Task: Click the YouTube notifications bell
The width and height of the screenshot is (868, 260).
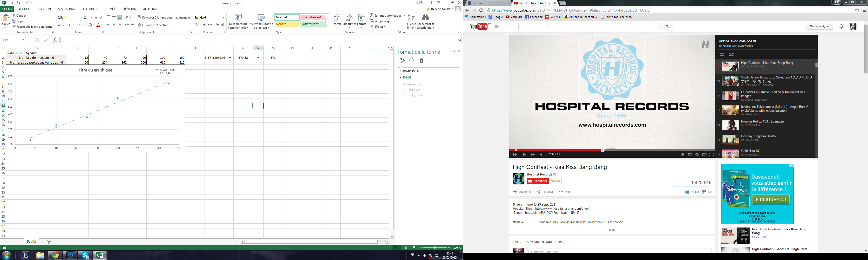Action: [x=841, y=26]
